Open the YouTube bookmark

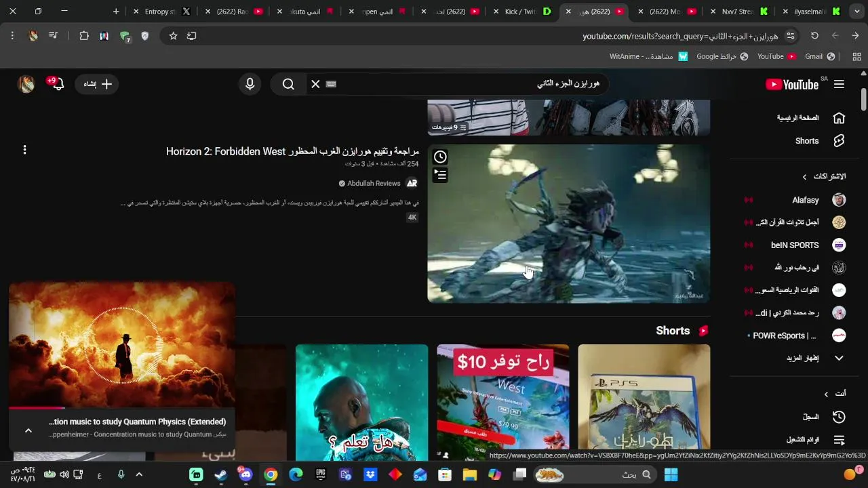click(x=776, y=57)
